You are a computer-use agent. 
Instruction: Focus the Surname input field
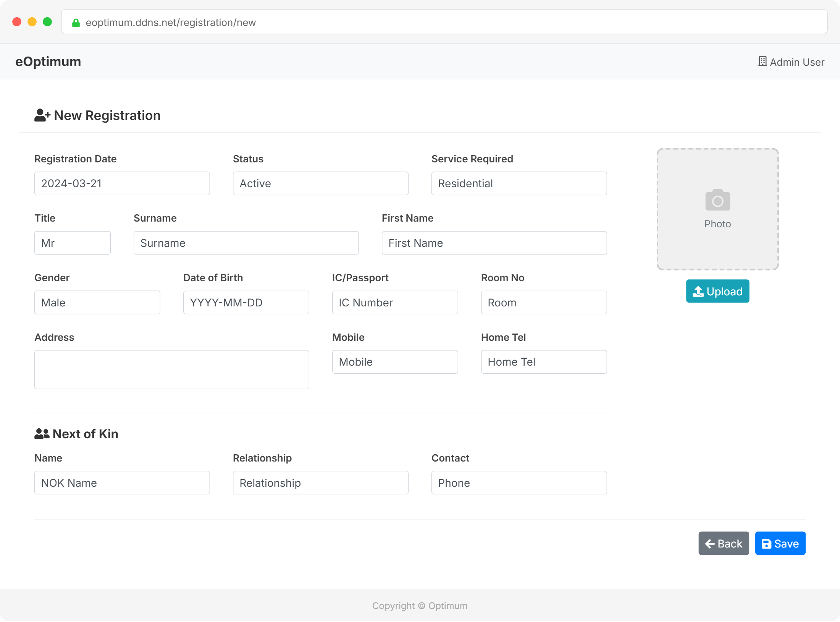point(246,243)
